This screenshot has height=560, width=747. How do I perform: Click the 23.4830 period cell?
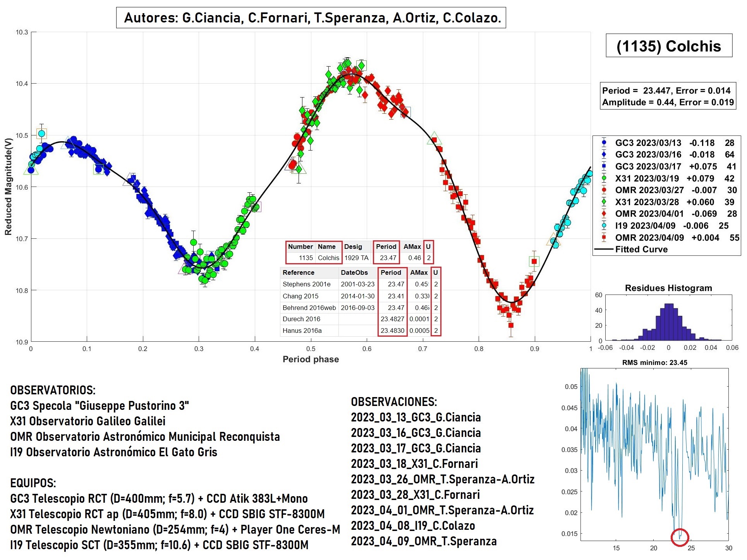tap(392, 331)
